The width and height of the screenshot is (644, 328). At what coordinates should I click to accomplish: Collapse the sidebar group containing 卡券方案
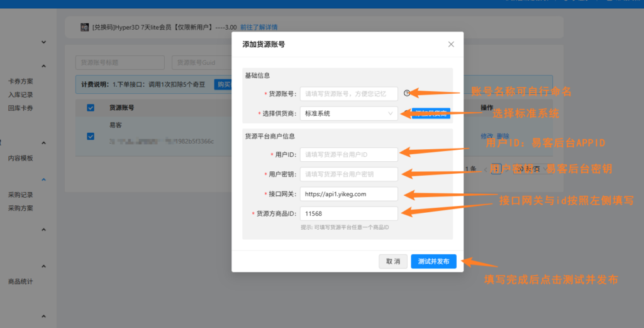pos(43,65)
